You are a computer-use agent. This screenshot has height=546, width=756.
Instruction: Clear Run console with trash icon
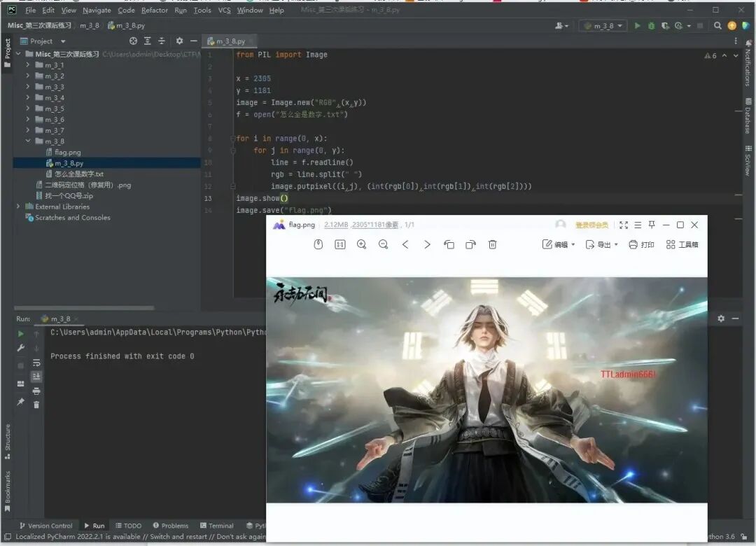(x=36, y=405)
